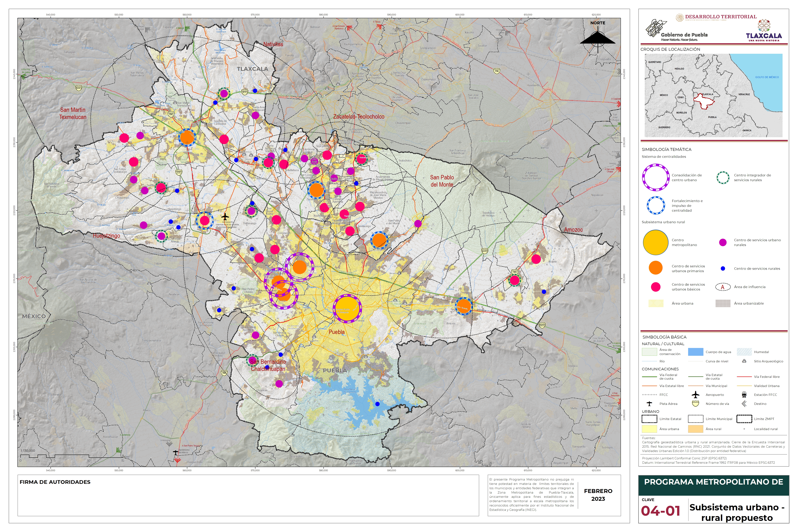The height and width of the screenshot is (532, 798).
Task: Click the Límite ZMPT thick dashed box symbol
Action: [744, 419]
